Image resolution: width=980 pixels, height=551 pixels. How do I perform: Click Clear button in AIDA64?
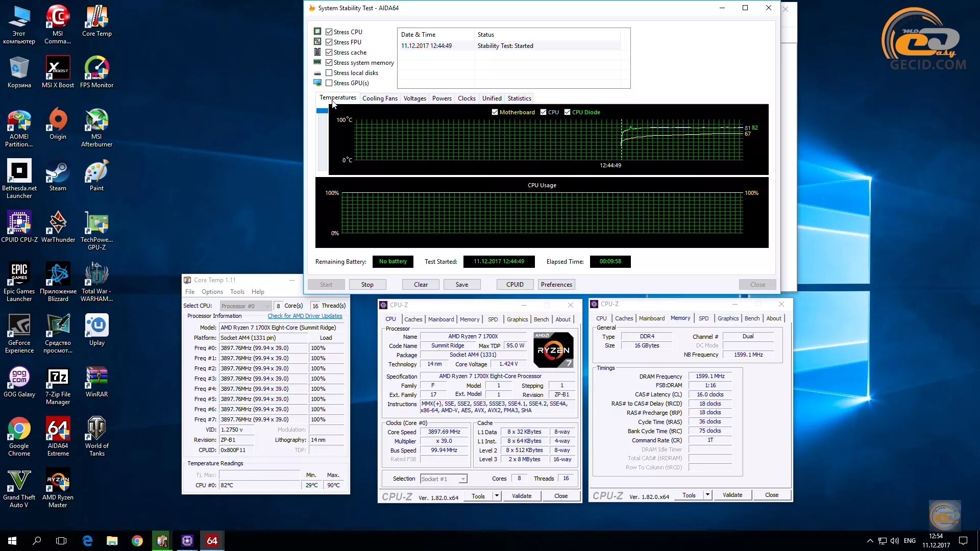point(421,284)
